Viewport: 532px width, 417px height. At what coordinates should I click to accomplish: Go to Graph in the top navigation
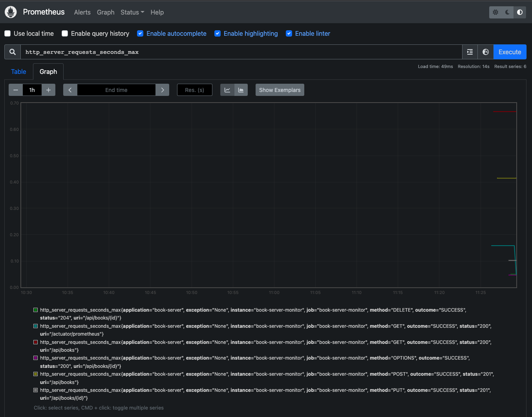(x=106, y=12)
